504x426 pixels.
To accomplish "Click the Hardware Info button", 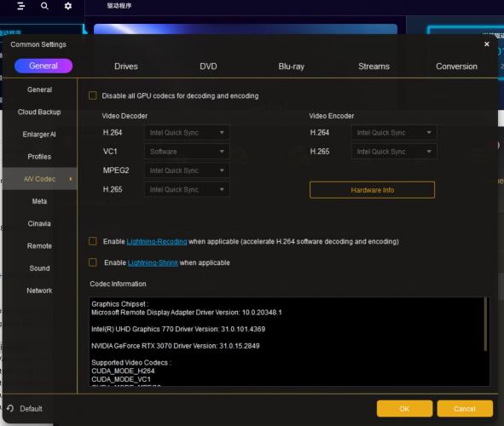I will pyautogui.click(x=372, y=190).
